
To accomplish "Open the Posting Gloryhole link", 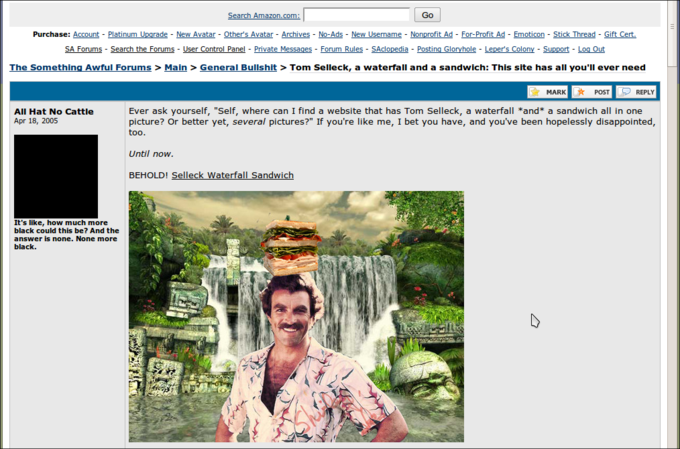I will (x=446, y=49).
